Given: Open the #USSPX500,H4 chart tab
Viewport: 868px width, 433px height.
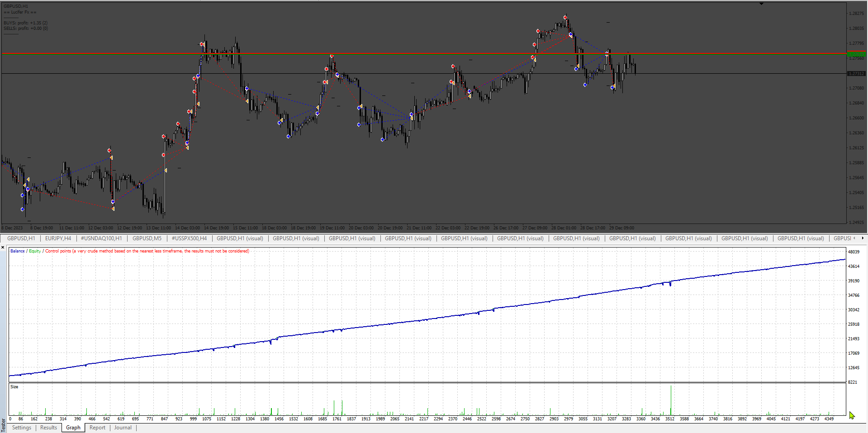Looking at the screenshot, I should [189, 238].
